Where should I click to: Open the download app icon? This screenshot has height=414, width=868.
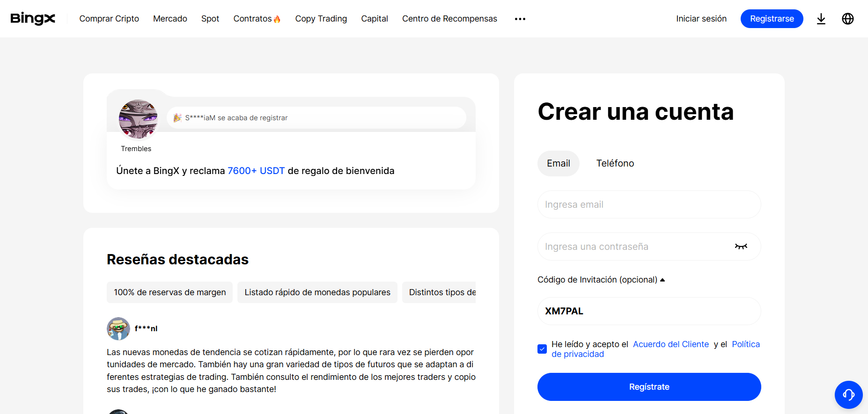821,19
